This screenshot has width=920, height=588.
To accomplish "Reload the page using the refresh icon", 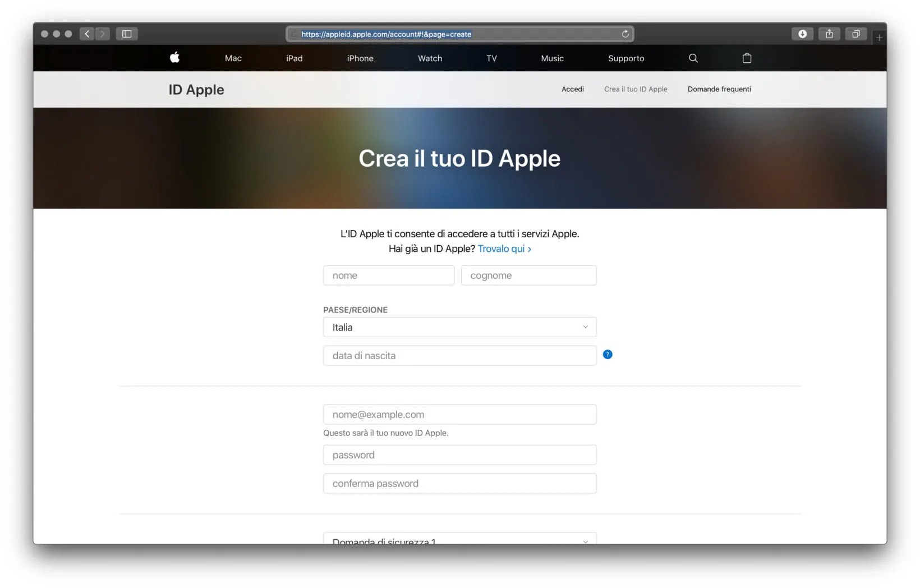I will (x=625, y=34).
